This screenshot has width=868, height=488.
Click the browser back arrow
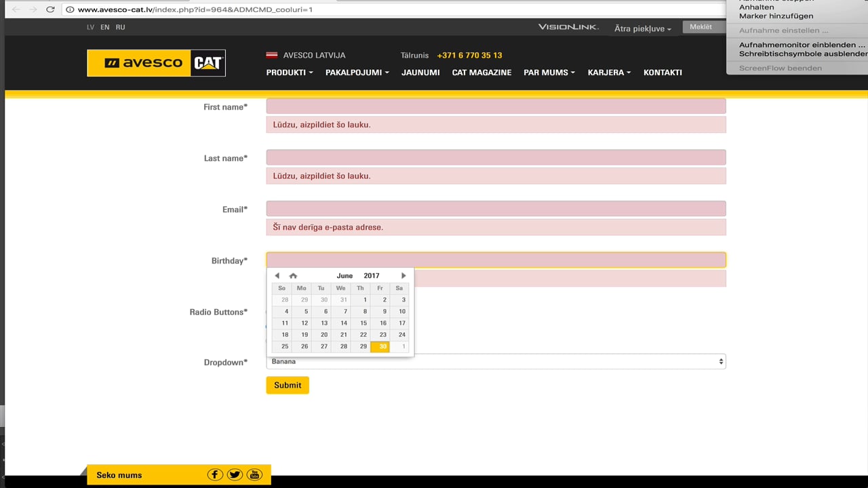[16, 9]
